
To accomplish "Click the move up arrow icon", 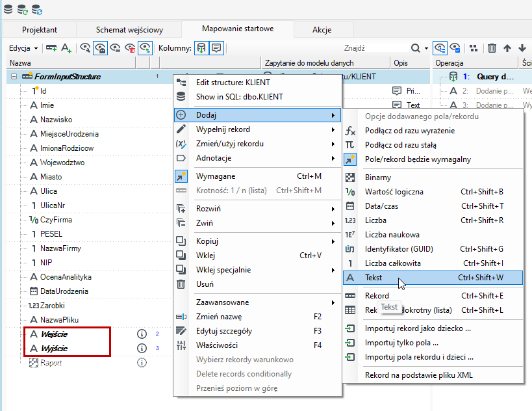I will 507,48.
